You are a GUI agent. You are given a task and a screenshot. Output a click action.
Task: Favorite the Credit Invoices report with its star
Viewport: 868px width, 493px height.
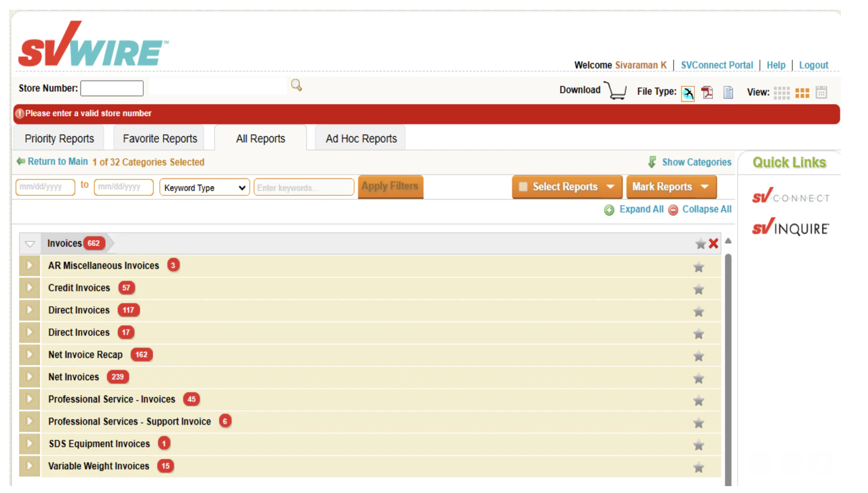click(699, 289)
